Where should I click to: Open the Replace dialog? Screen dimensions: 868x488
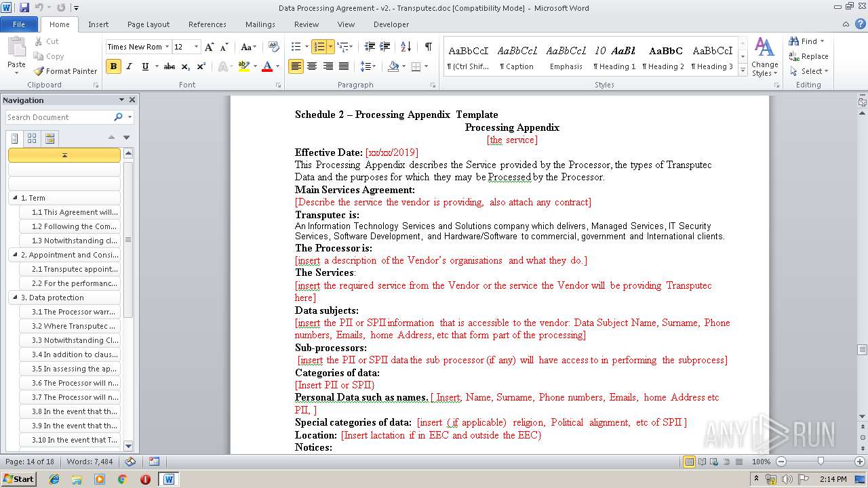click(808, 56)
